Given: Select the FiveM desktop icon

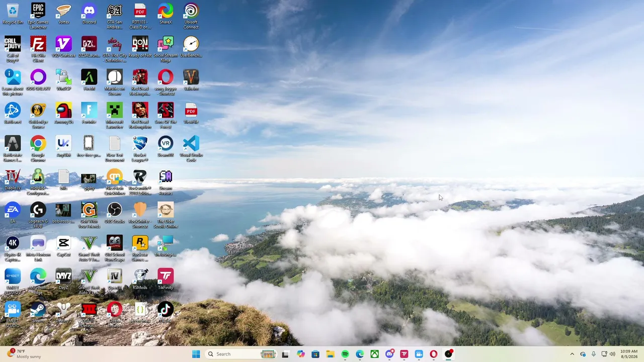Looking at the screenshot, I should click(89, 80).
